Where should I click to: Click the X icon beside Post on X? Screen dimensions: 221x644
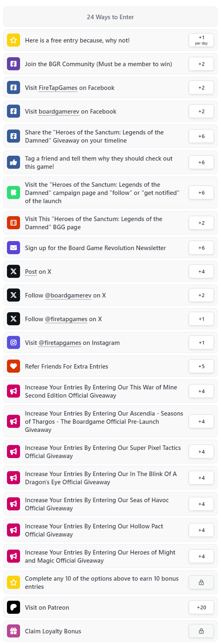(14, 271)
